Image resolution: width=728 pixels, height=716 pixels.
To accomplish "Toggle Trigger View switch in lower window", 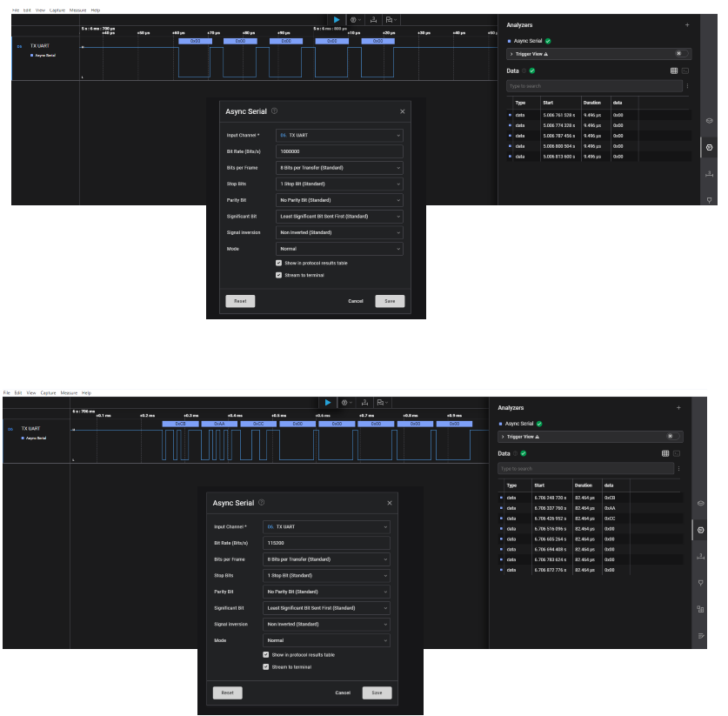I will click(x=672, y=437).
